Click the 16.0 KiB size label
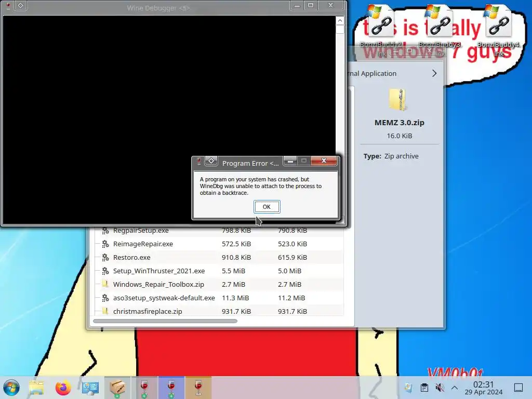The image size is (532, 399). pos(400,136)
